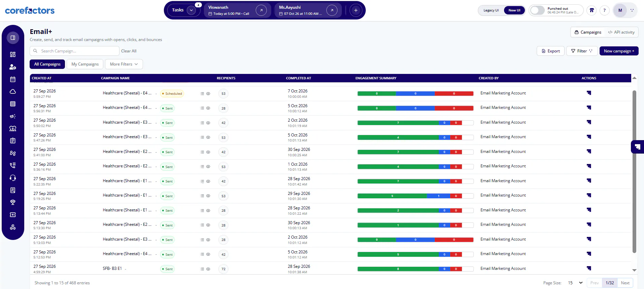Switch to the Campaigns tab
The height and width of the screenshot is (289, 644).
pos(588,32)
